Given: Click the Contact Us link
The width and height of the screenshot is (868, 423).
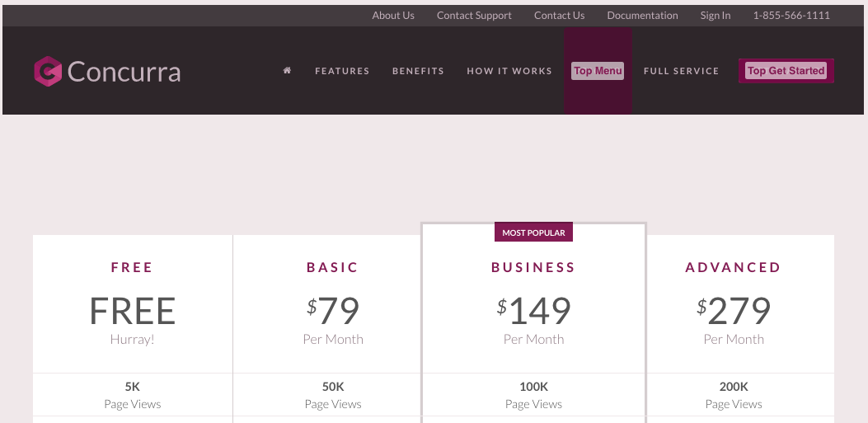Looking at the screenshot, I should point(559,16).
